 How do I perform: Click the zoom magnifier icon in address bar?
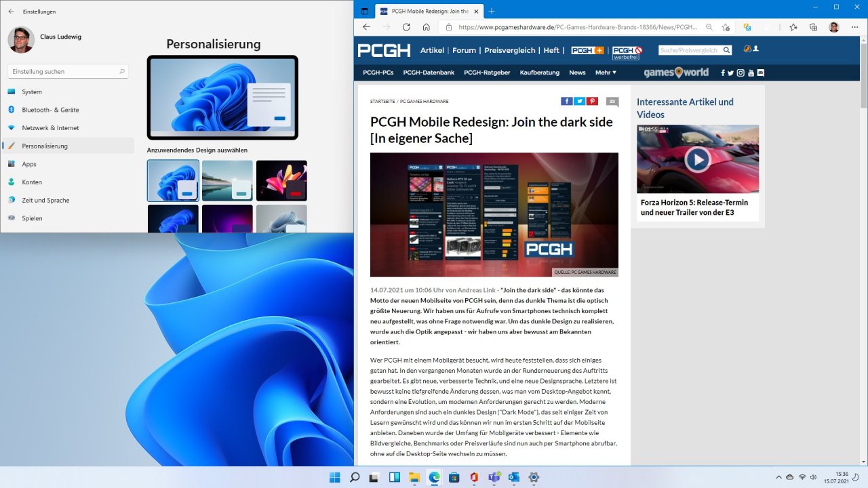(x=709, y=27)
